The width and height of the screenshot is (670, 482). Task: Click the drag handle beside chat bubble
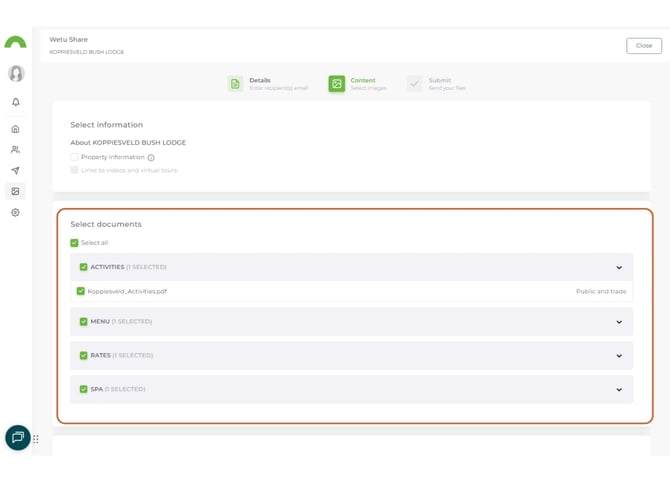click(36, 439)
